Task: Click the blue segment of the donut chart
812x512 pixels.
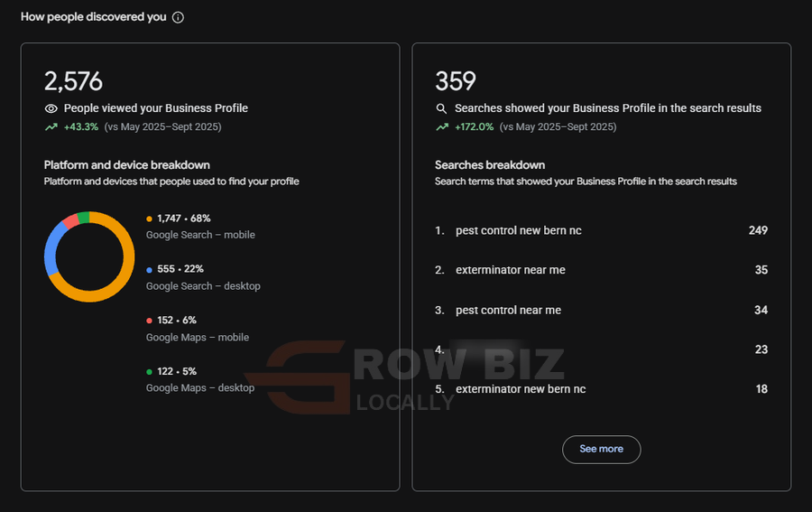Action: click(x=52, y=247)
